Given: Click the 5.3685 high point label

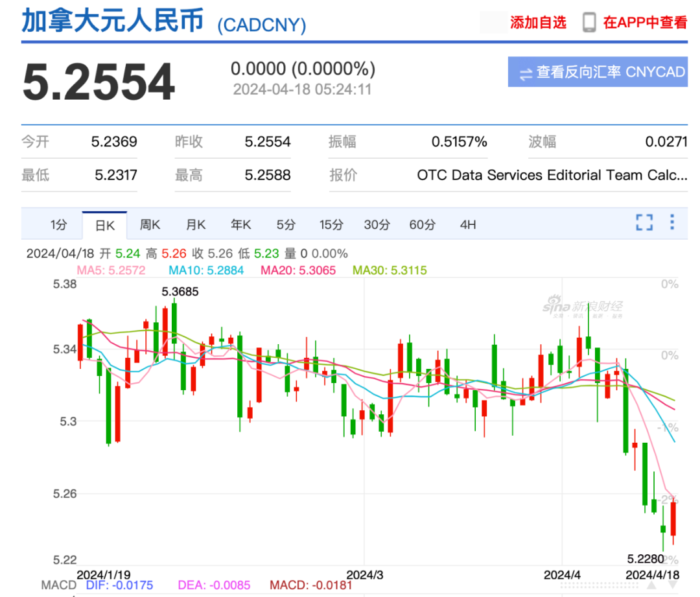Looking at the screenshot, I should [180, 292].
